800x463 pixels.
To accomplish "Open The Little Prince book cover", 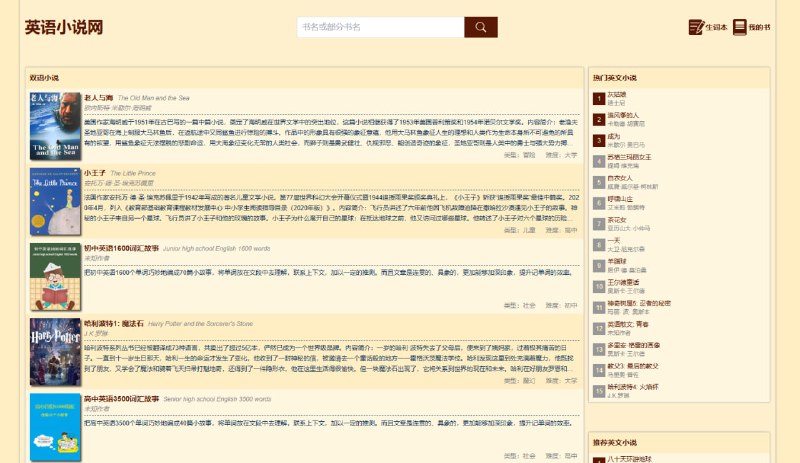I will (x=55, y=201).
